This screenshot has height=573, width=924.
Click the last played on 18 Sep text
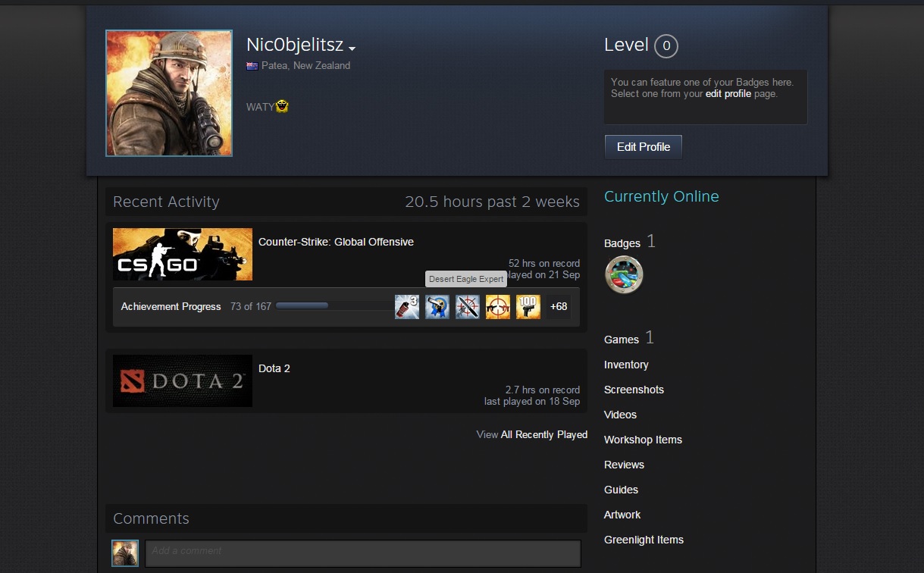point(532,401)
